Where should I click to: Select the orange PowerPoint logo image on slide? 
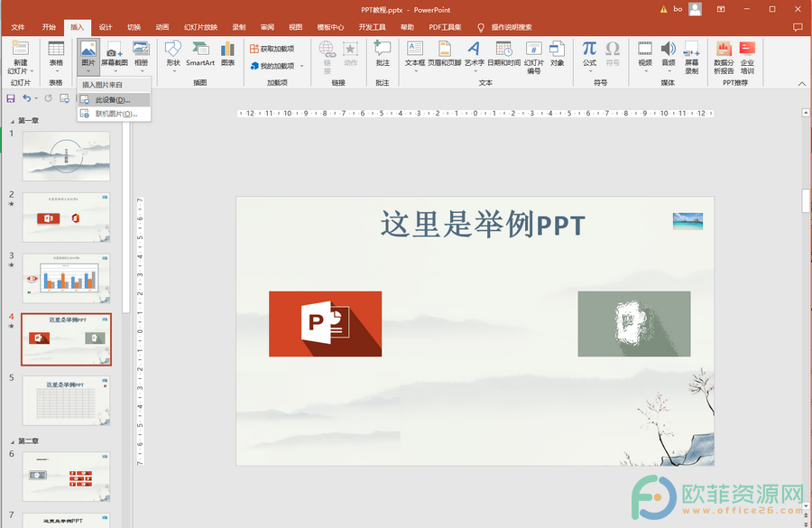[x=325, y=324]
